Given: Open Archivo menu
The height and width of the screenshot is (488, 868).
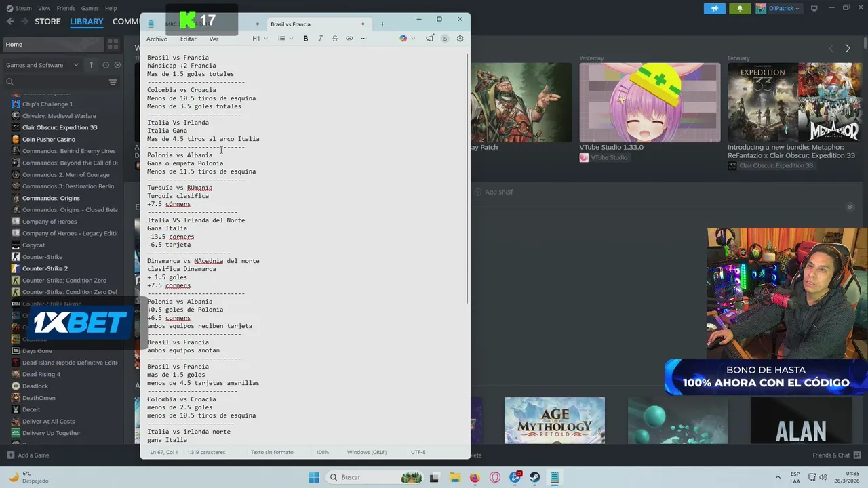Looking at the screenshot, I should coord(157,39).
